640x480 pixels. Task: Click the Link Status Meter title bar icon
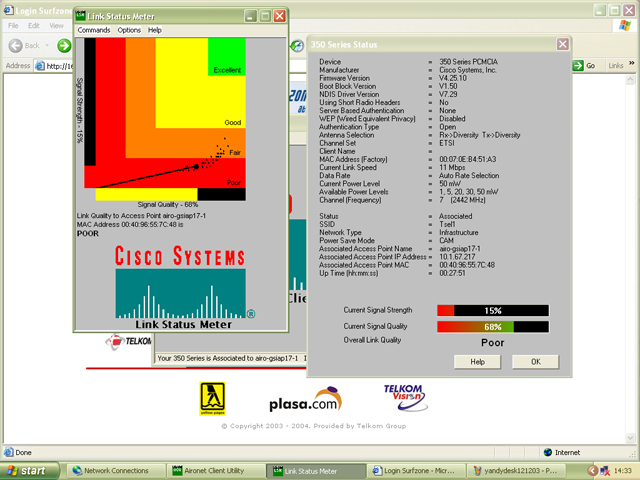tap(86, 16)
